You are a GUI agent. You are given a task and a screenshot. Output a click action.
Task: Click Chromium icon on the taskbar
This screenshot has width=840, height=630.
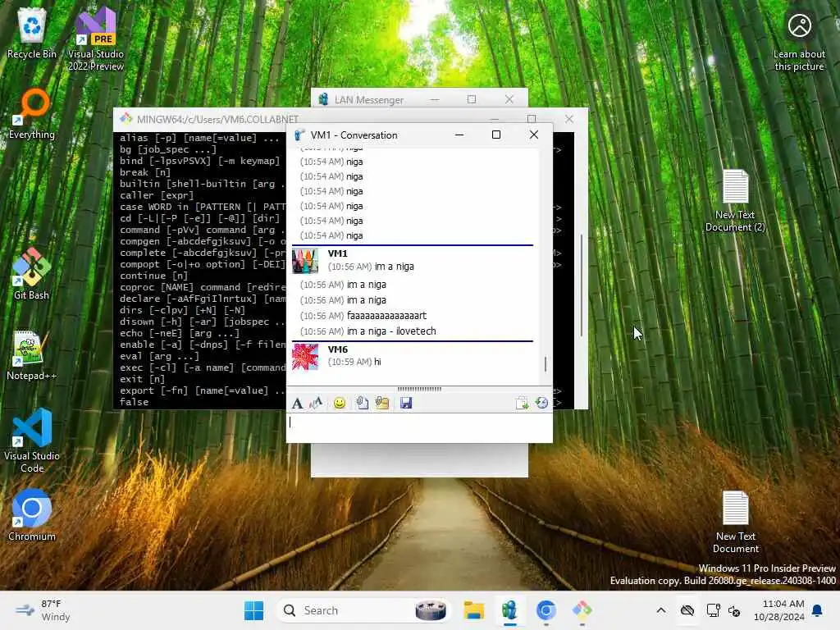[x=546, y=610]
